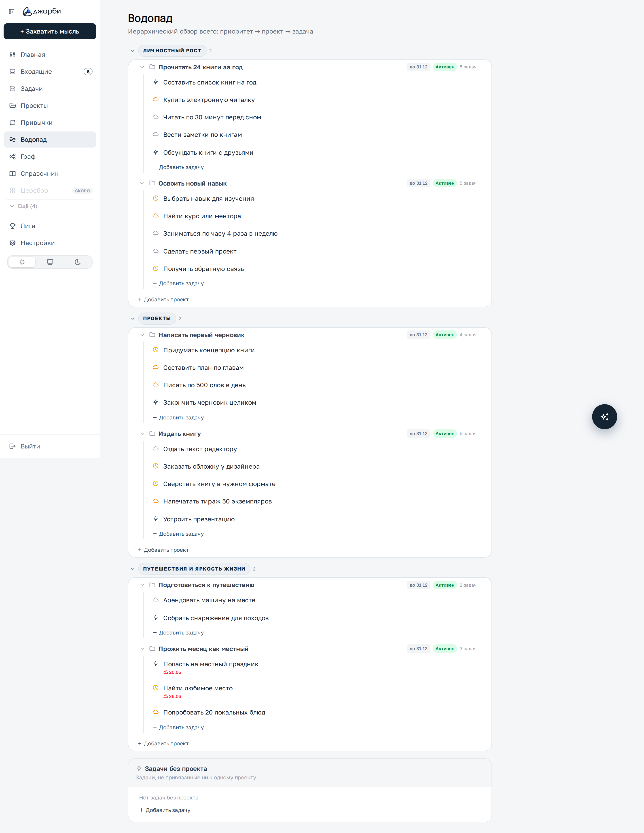
Task: Open Главная in the sidebar
Action: coord(50,55)
